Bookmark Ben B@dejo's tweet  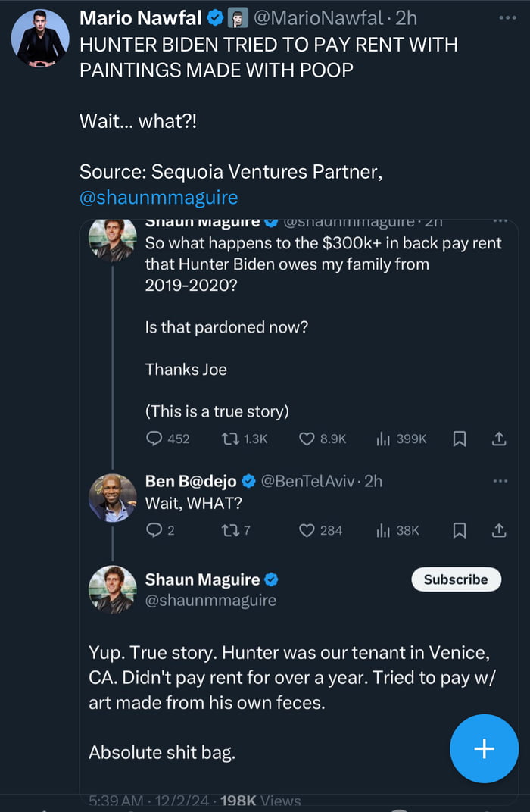click(x=460, y=530)
